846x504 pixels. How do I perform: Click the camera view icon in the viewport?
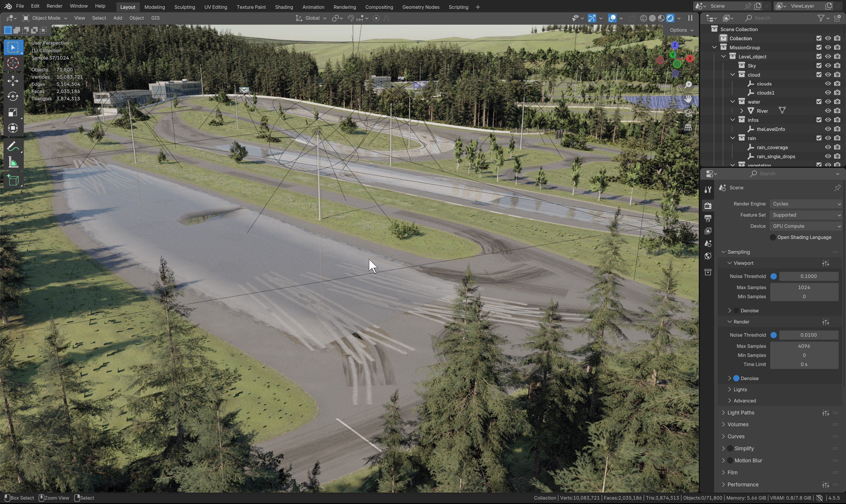[x=688, y=113]
